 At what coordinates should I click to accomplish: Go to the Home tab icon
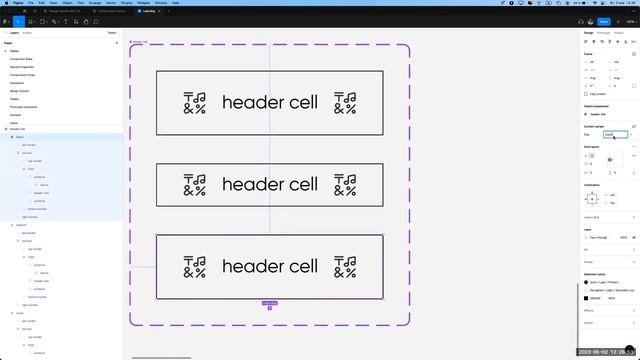coord(24,11)
